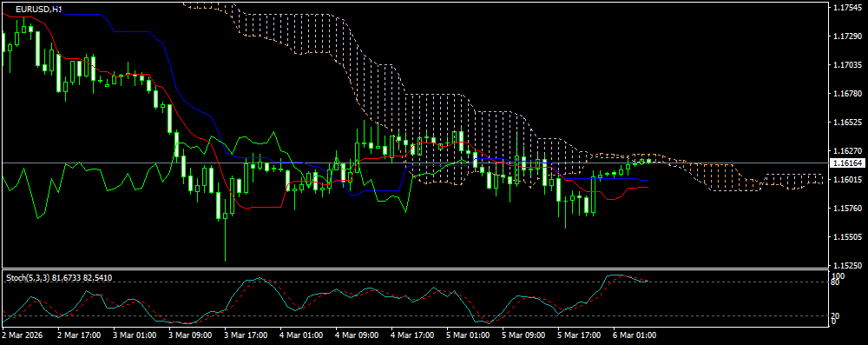This screenshot has height=345, width=868.
Task: Click the 5 Mar 01:00 time label
Action: point(468,335)
